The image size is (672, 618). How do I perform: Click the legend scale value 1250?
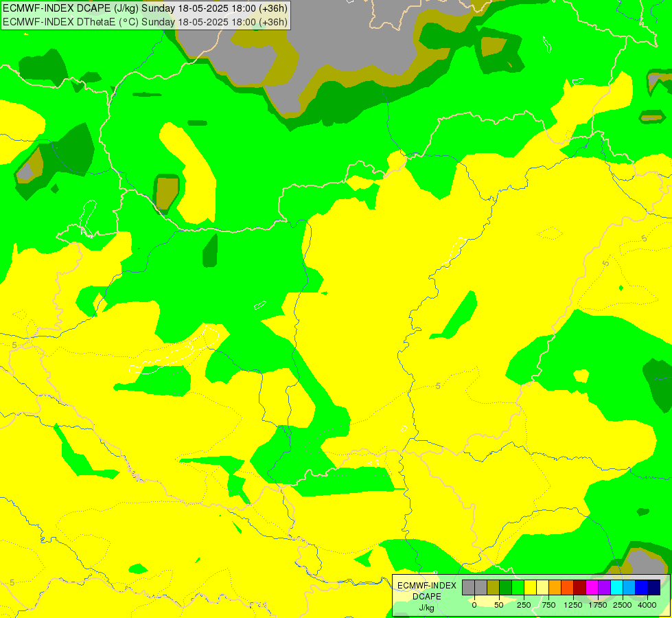pos(573,605)
